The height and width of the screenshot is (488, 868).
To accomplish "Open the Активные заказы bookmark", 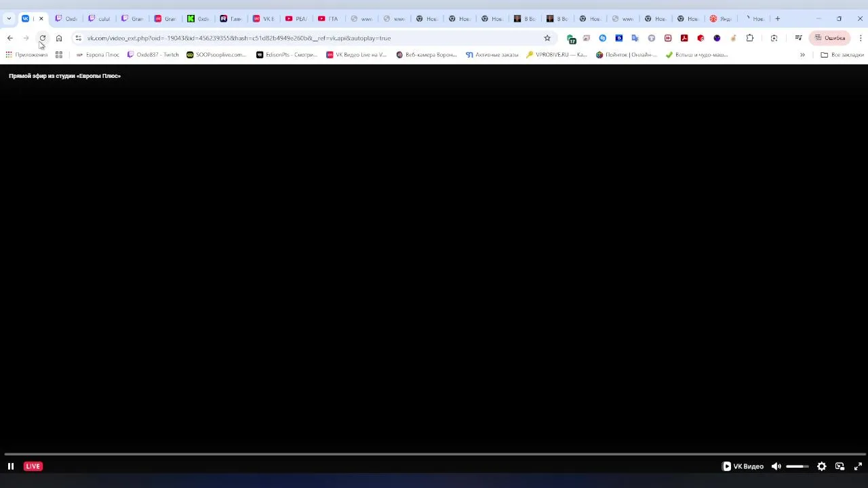I will pyautogui.click(x=492, y=55).
